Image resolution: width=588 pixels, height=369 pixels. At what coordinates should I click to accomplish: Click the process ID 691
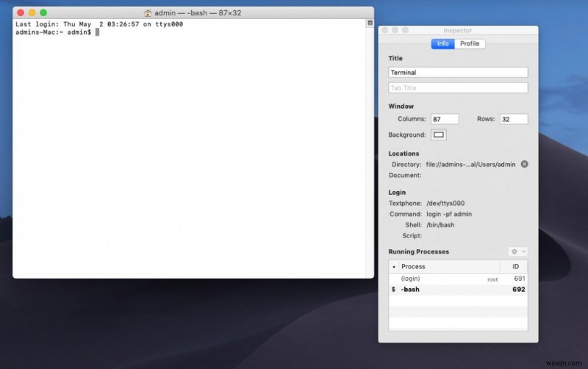coord(520,279)
